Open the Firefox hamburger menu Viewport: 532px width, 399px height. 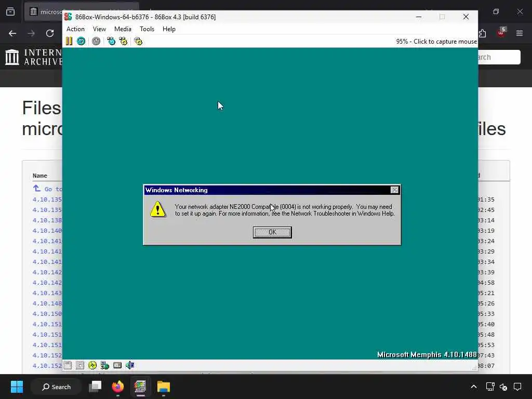click(520, 33)
